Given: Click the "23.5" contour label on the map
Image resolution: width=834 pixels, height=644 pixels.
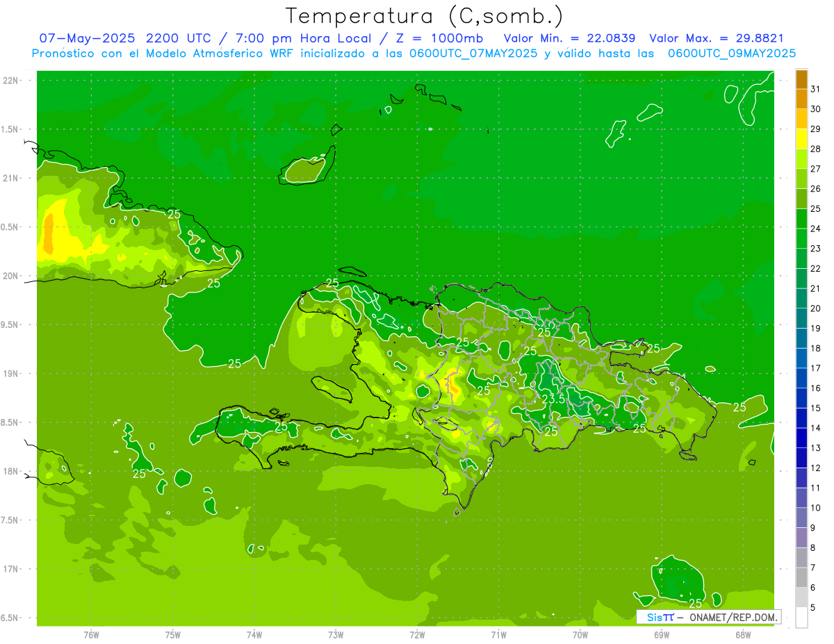Looking at the screenshot, I should pos(554,399).
